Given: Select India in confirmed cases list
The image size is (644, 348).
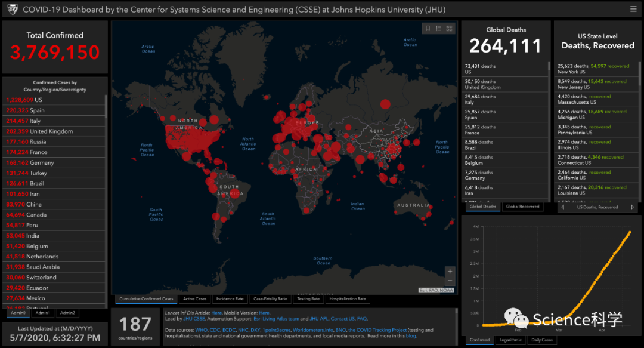Looking at the screenshot, I should 54,236.
